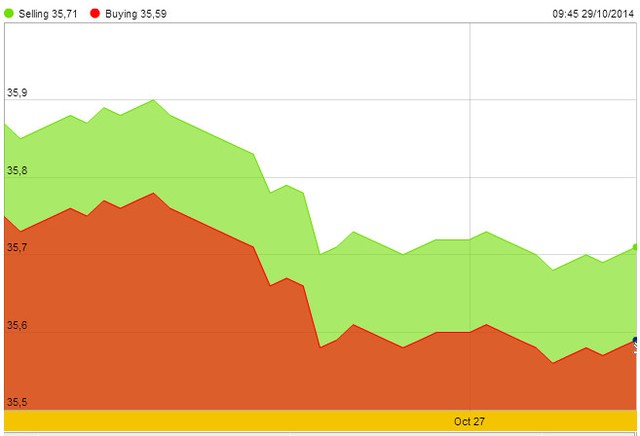Click the highest peak of the buying line
This screenshot has width=640, height=436.
152,193
